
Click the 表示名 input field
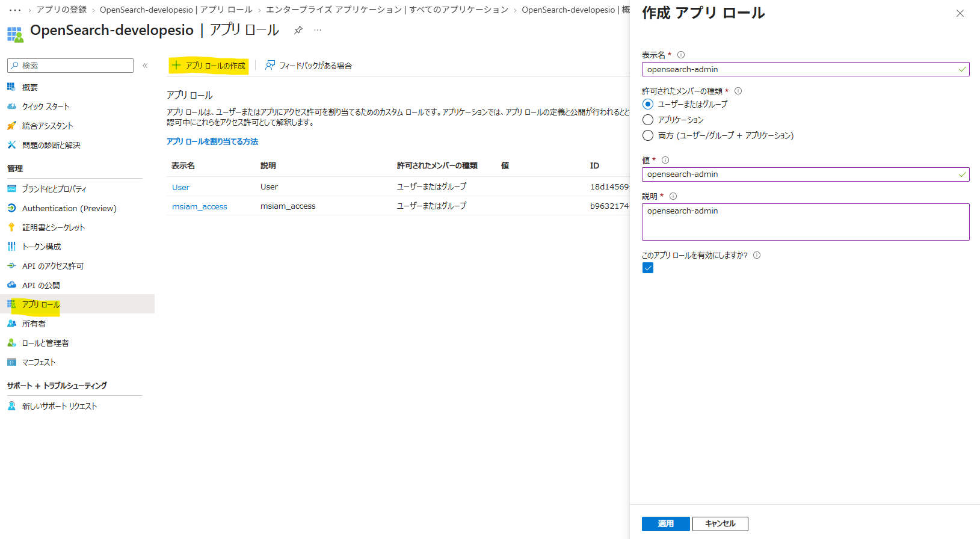806,69
